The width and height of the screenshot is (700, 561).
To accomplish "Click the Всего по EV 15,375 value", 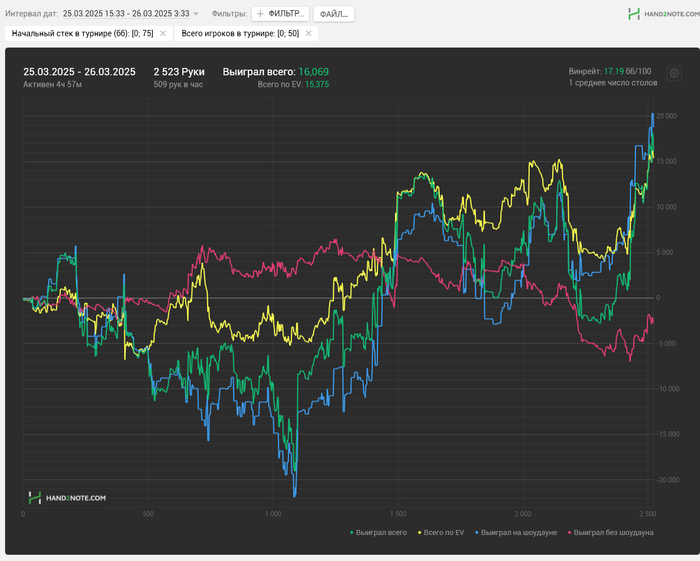I will [293, 84].
